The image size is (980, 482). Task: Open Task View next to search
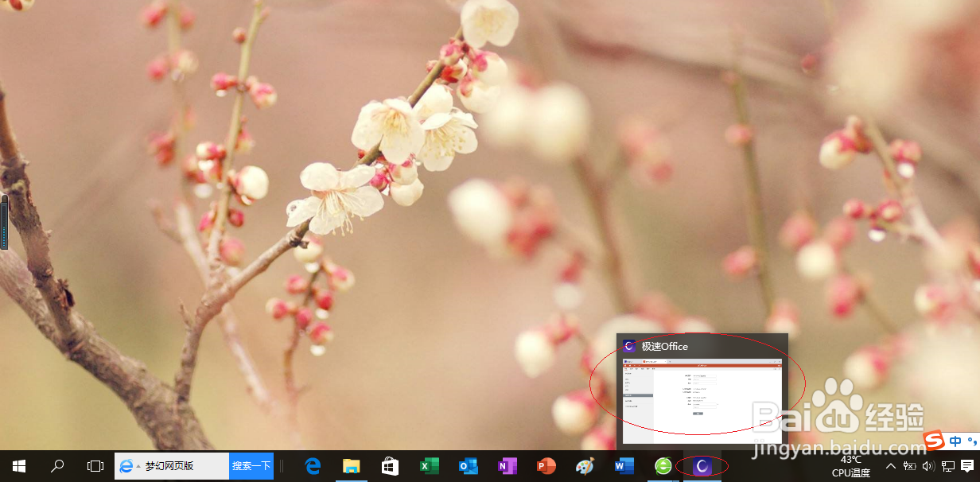tap(95, 466)
